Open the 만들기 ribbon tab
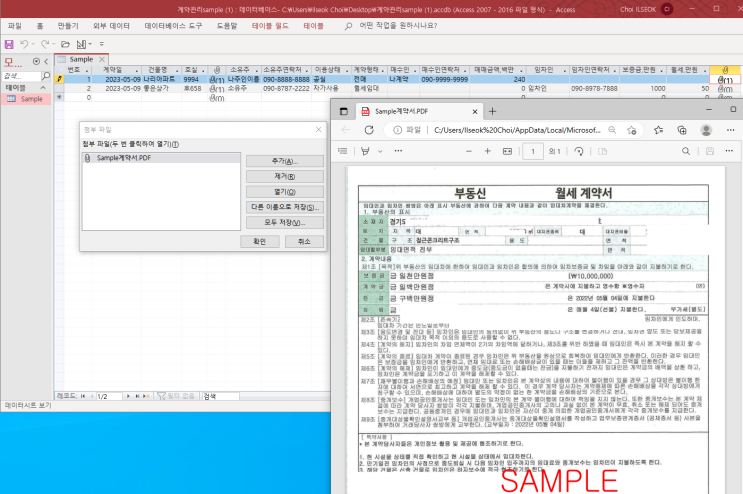This screenshot has width=743, height=494. (68, 26)
